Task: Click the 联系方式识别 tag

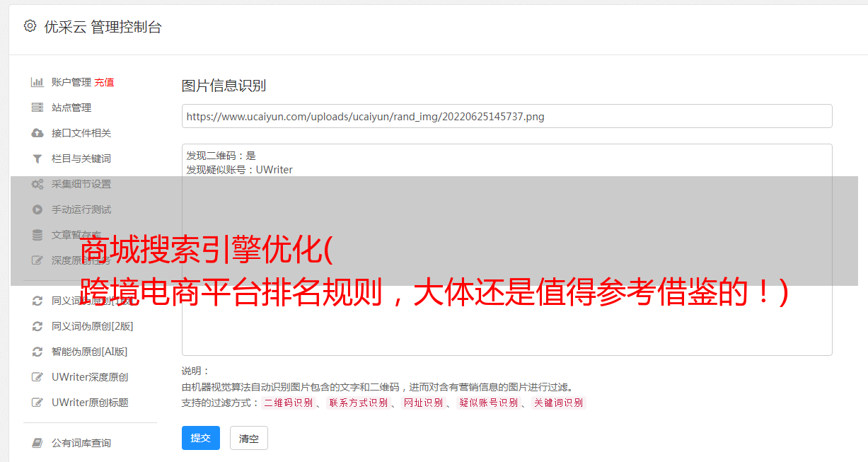Action: [359, 403]
